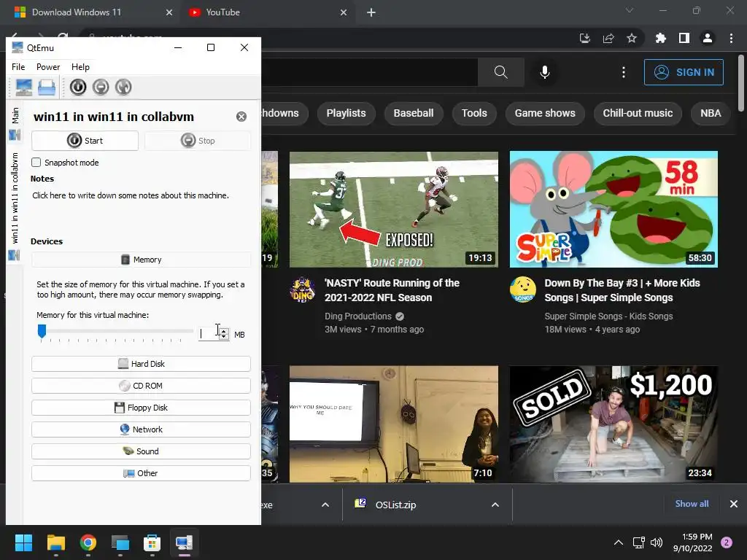Expand OSList.zip download options chevron
This screenshot has width=747, height=560.
coord(495,505)
